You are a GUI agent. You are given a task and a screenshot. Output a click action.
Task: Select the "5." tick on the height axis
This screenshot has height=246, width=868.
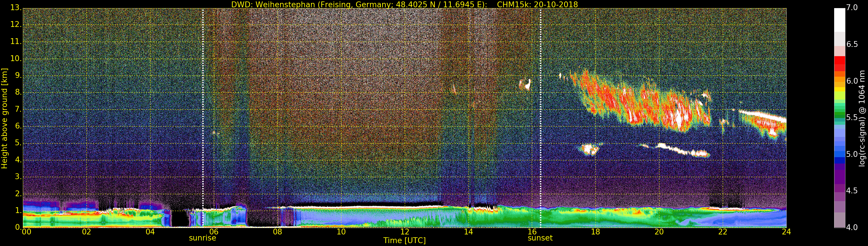[x=18, y=143]
